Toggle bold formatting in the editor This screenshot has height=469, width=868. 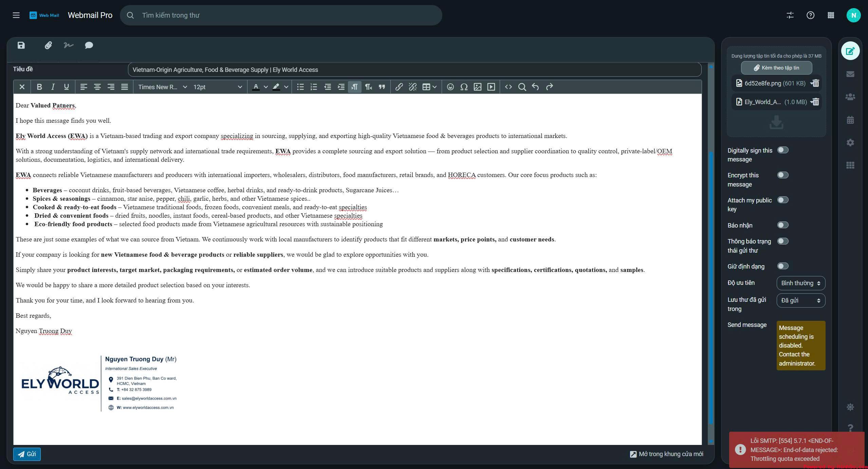[39, 87]
